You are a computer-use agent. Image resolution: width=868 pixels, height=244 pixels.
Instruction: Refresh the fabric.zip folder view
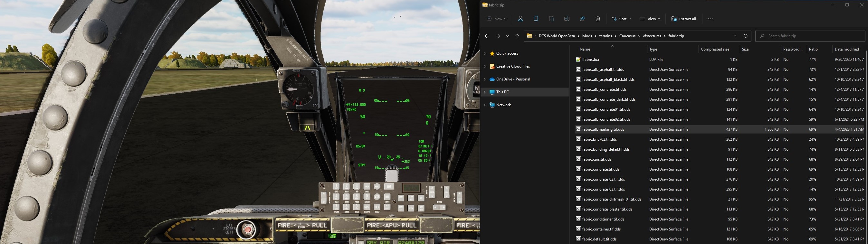click(745, 36)
